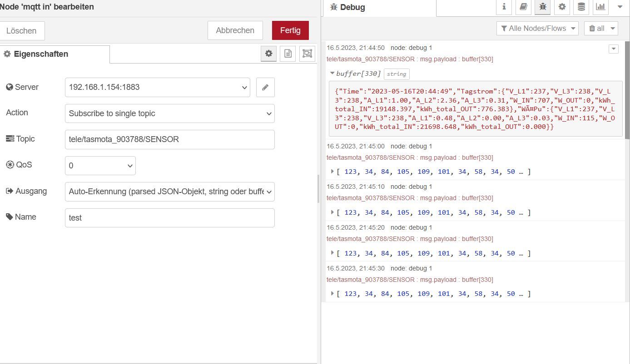The width and height of the screenshot is (630, 364).
Task: Open the help book sidebar tab
Action: pyautogui.click(x=523, y=7)
